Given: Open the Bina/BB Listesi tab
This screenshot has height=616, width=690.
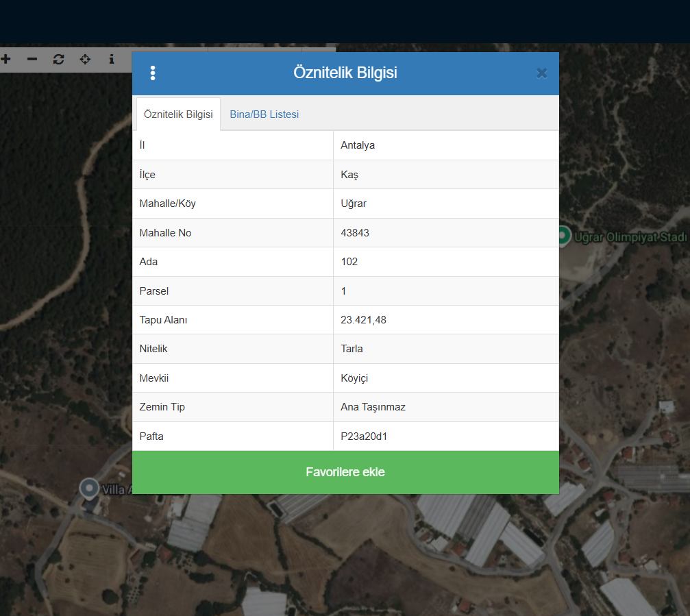Looking at the screenshot, I should (264, 114).
